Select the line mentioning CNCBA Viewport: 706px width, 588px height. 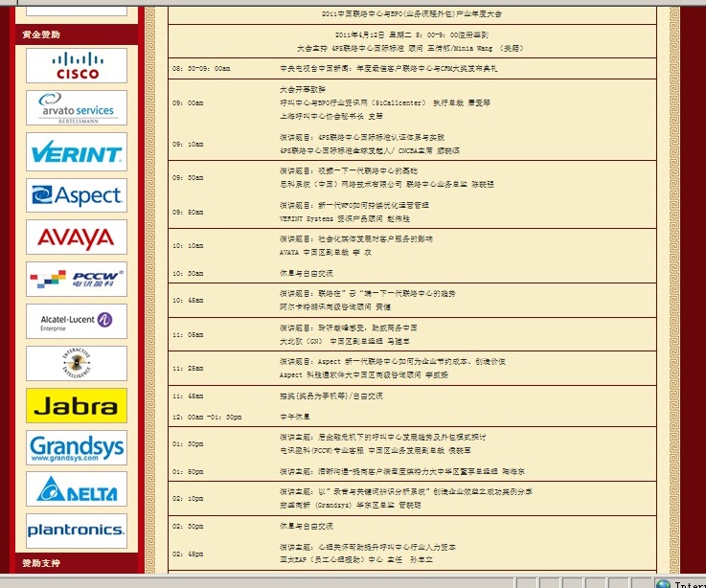[x=370, y=150]
